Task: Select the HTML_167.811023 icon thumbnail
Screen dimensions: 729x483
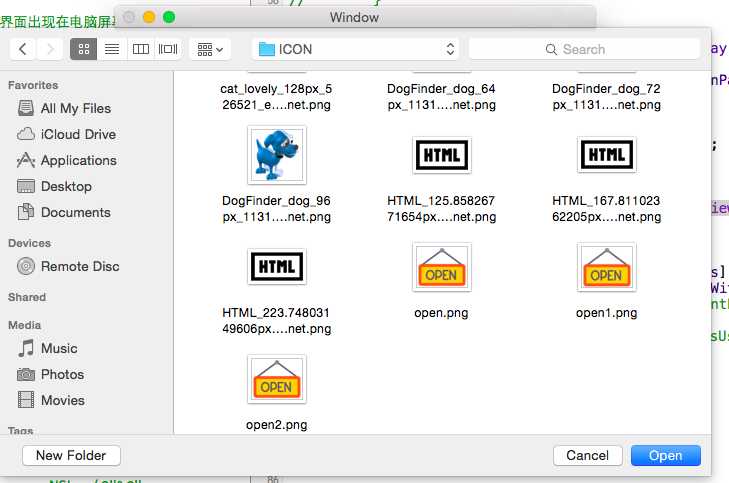Action: [x=606, y=155]
